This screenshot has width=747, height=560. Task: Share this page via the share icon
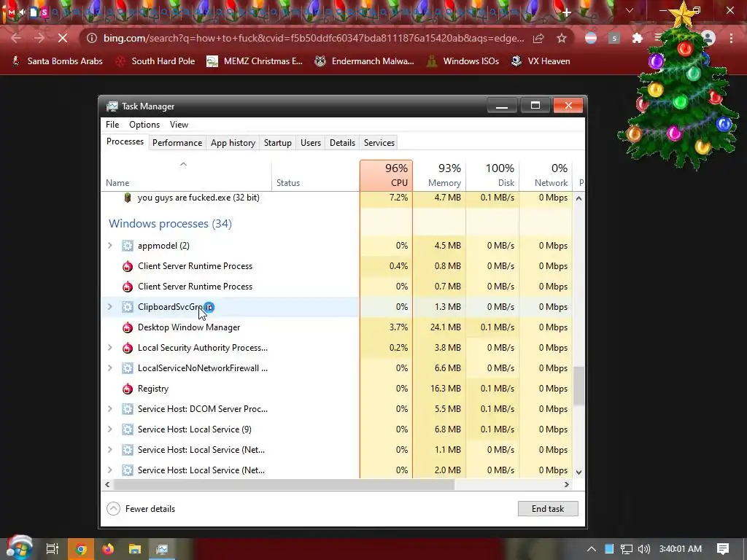[x=538, y=38]
